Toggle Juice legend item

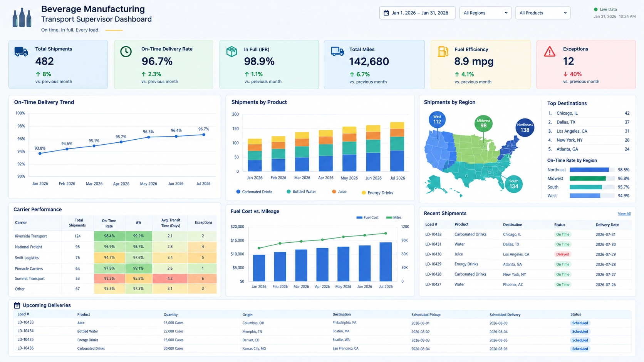(339, 192)
